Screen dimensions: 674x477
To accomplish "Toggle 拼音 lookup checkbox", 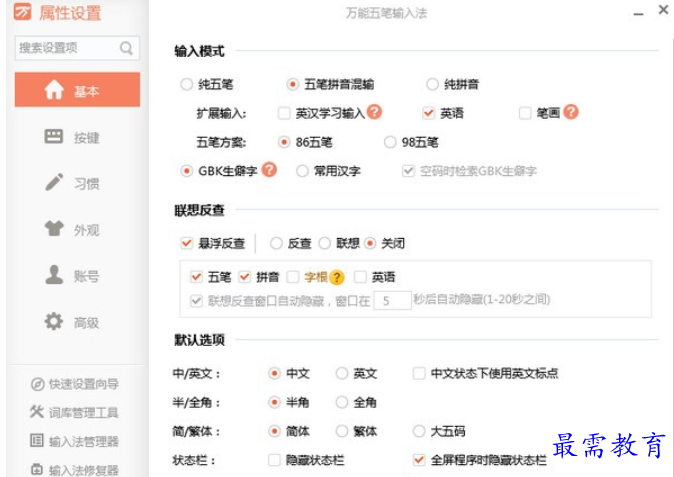I will coord(245,277).
